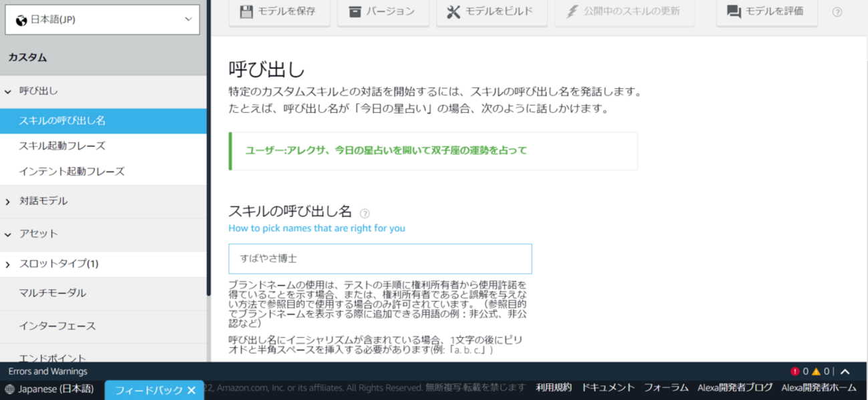Click the help icon at the toolbar's right end
This screenshot has width=868, height=400.
pos(837,12)
